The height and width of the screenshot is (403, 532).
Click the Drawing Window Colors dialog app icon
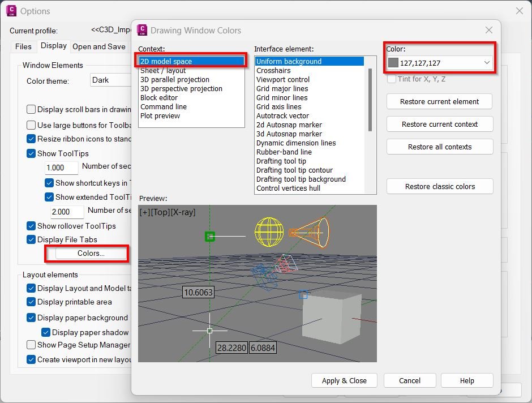(x=142, y=31)
